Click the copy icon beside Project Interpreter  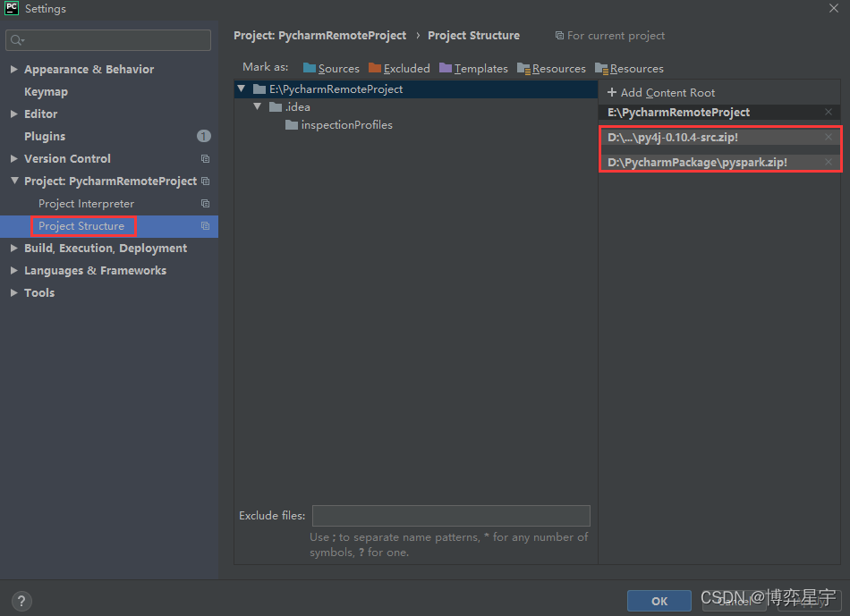click(205, 204)
